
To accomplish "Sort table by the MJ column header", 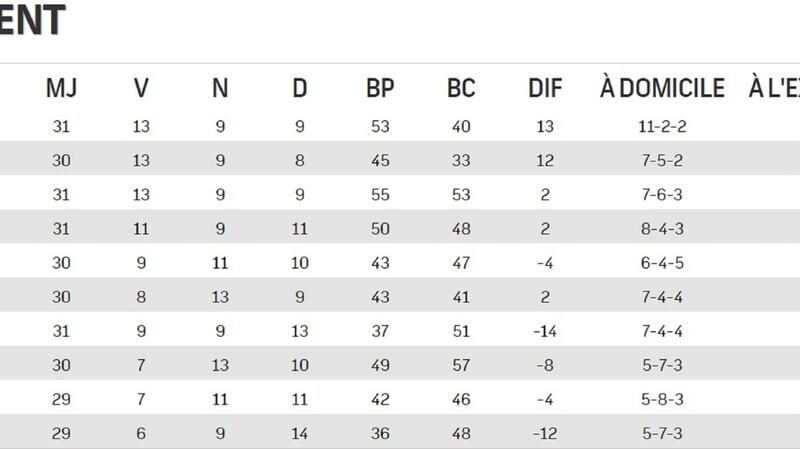I will [x=61, y=88].
